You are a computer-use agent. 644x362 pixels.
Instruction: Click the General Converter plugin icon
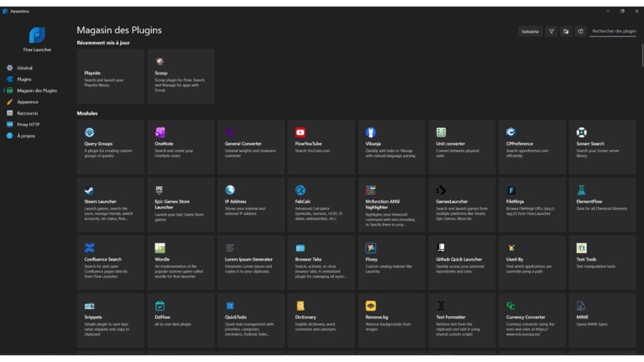coord(230,132)
